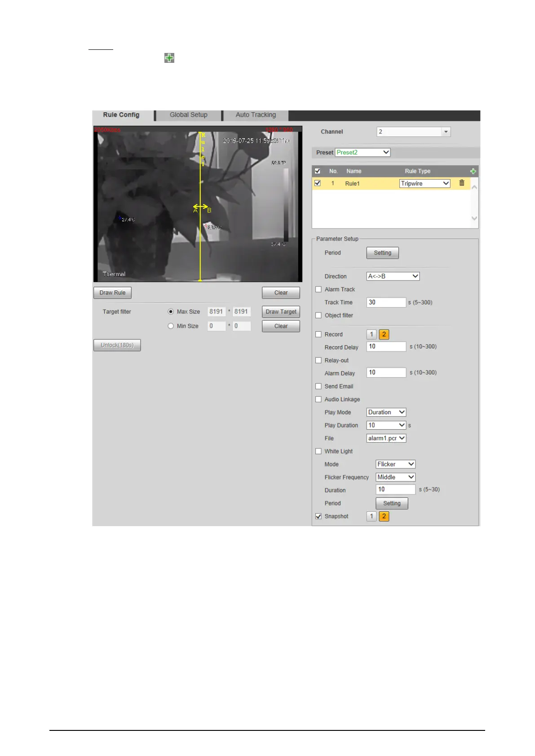Open the File dropdown alarm1.pcm
This screenshot has width=535, height=756.
[x=386, y=438]
